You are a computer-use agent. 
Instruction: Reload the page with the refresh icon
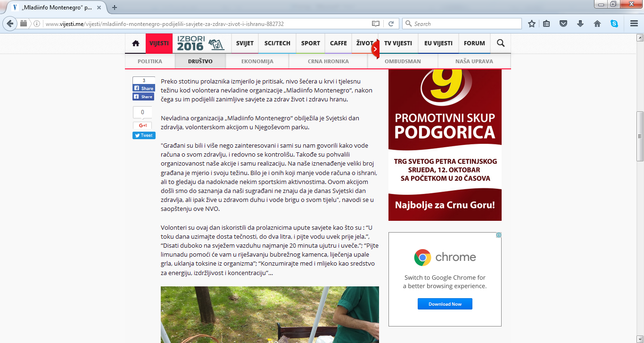point(391,24)
